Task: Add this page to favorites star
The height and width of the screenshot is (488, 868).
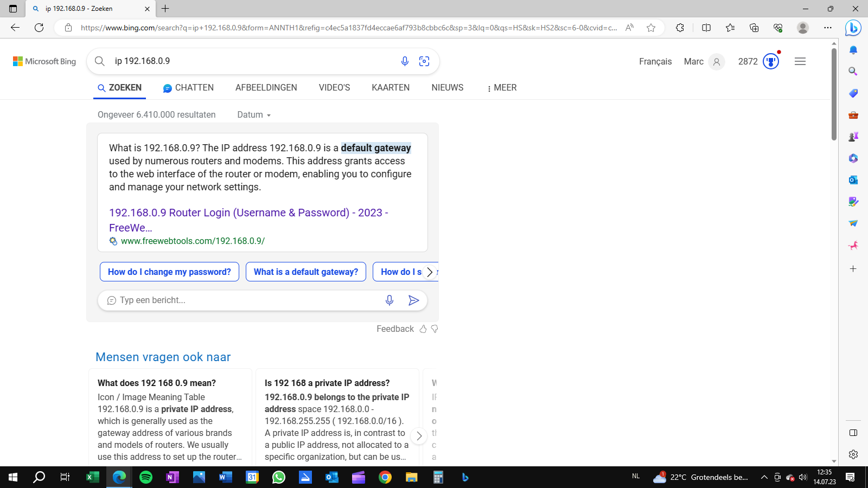Action: tap(651, 28)
